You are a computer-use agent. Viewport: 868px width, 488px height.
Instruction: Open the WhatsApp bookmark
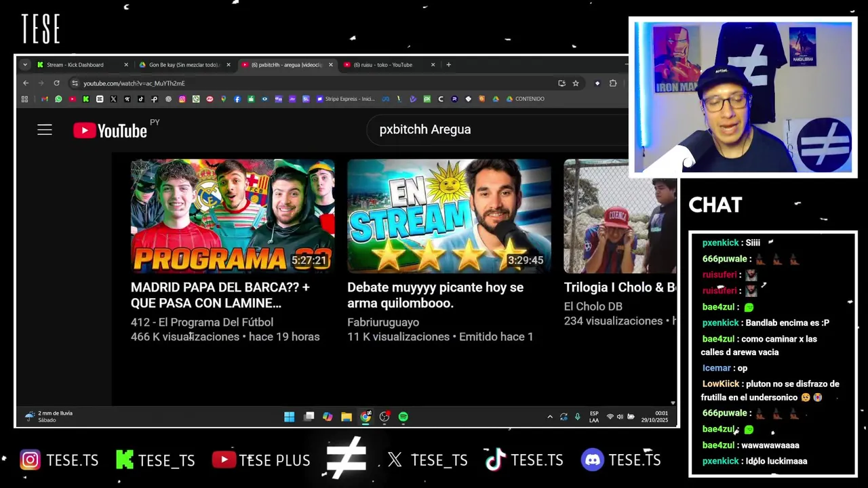click(58, 99)
